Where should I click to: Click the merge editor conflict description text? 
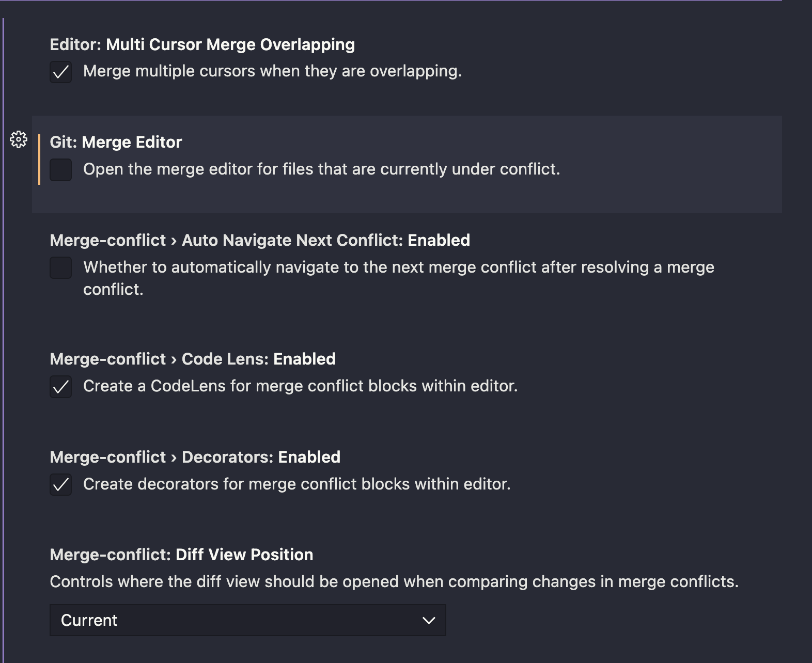pyautogui.click(x=323, y=168)
